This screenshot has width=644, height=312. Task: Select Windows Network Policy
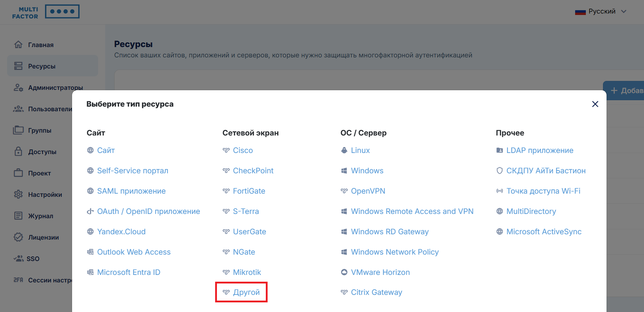[395, 252]
